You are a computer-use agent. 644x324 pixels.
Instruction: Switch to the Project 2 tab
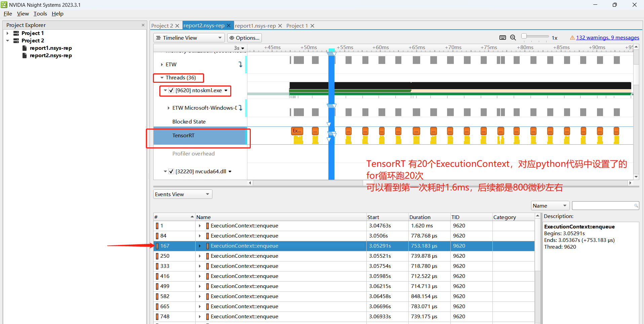(x=162, y=26)
